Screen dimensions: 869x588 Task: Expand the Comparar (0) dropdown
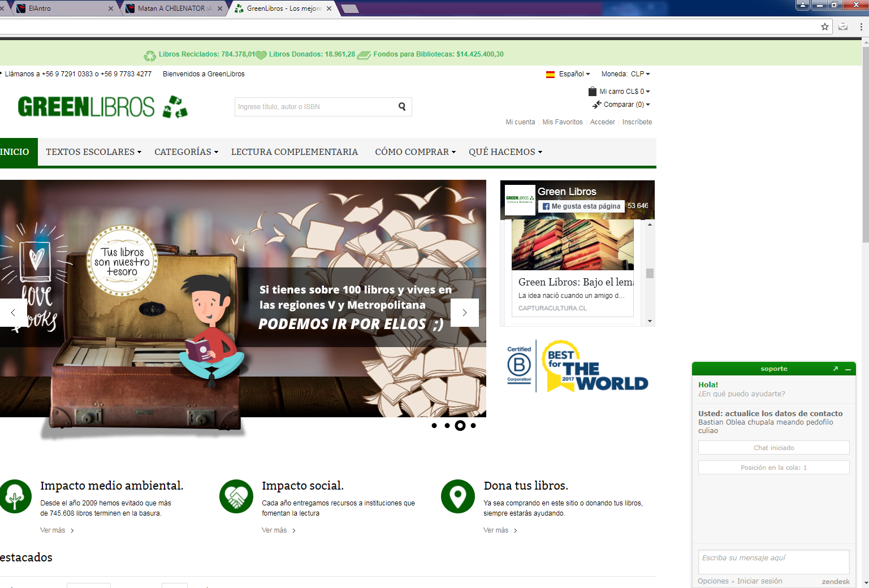(x=627, y=105)
